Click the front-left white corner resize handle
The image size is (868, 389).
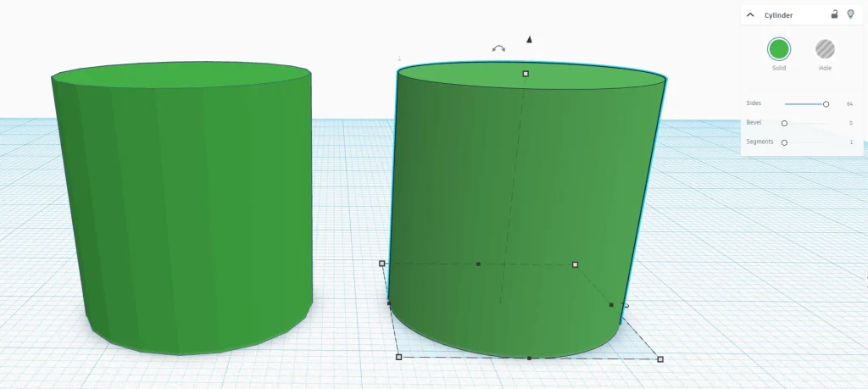click(398, 357)
